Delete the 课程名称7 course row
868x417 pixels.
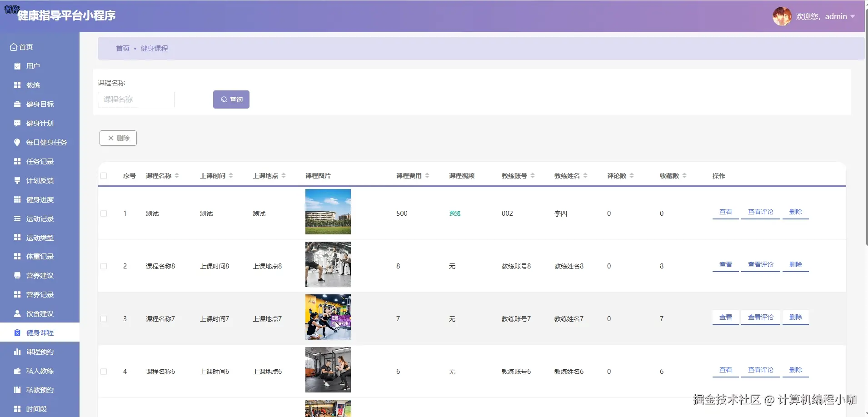click(x=796, y=318)
